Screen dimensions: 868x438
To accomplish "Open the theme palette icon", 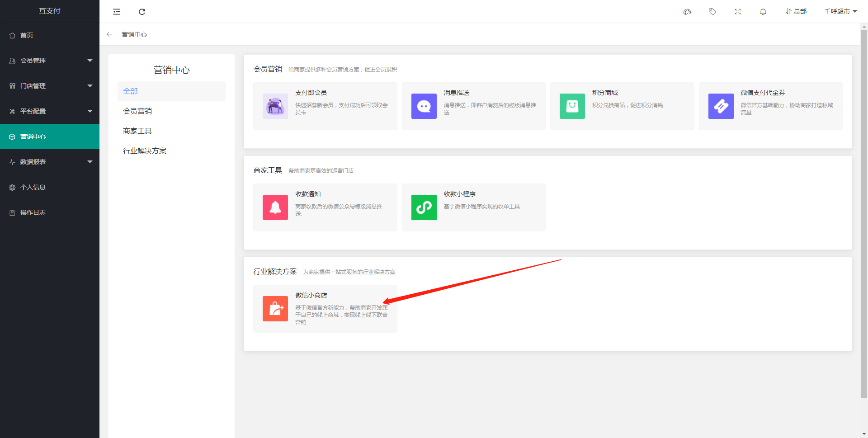I will (687, 12).
